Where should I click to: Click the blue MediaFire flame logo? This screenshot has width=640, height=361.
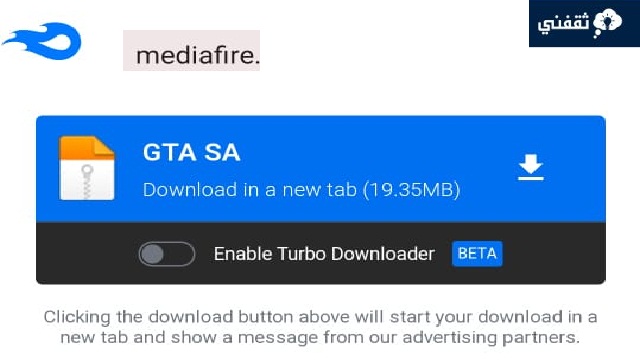pyautogui.click(x=43, y=42)
